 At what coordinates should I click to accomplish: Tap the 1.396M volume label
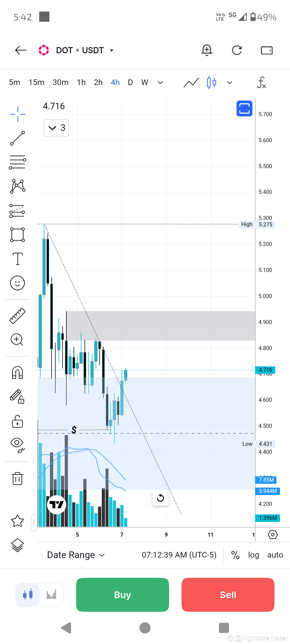[268, 518]
